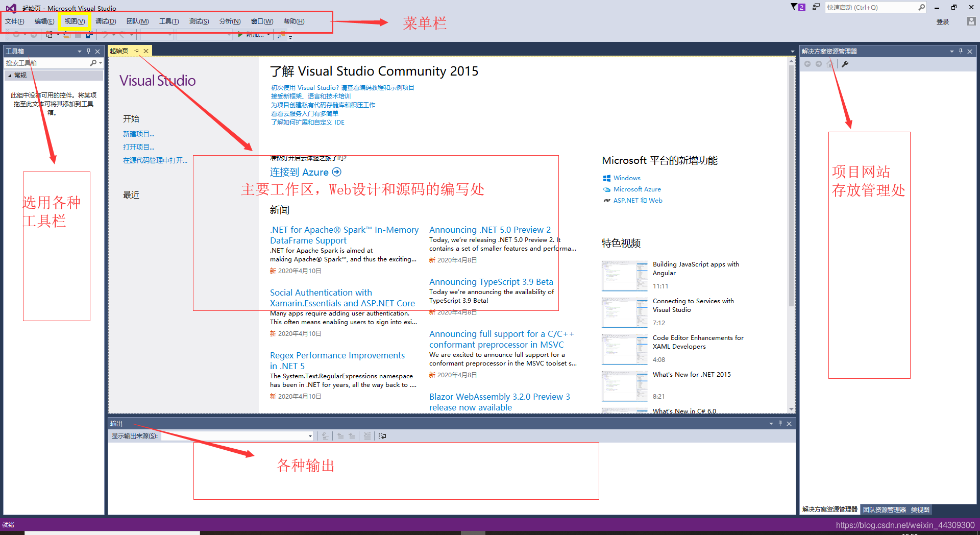Switch to the 类视图 tab

coord(920,509)
